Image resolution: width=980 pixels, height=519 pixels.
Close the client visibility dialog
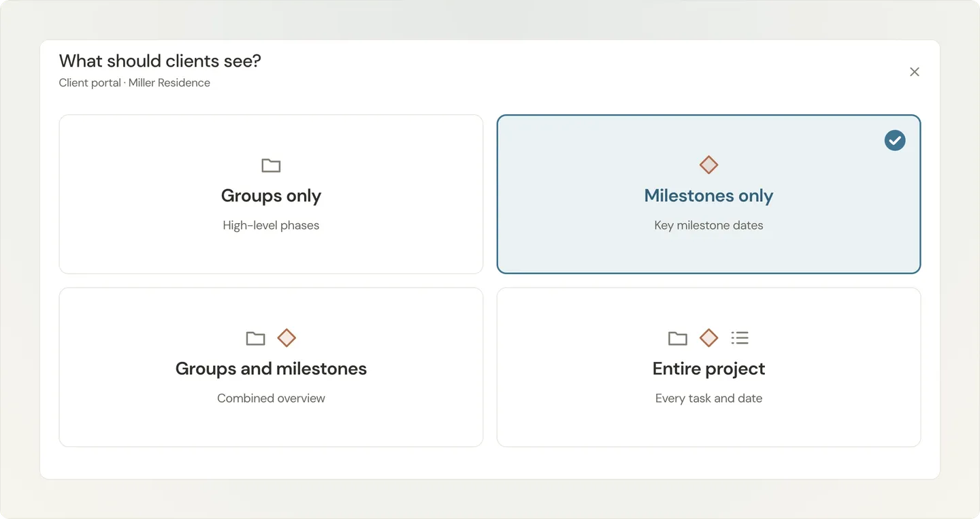coord(915,72)
